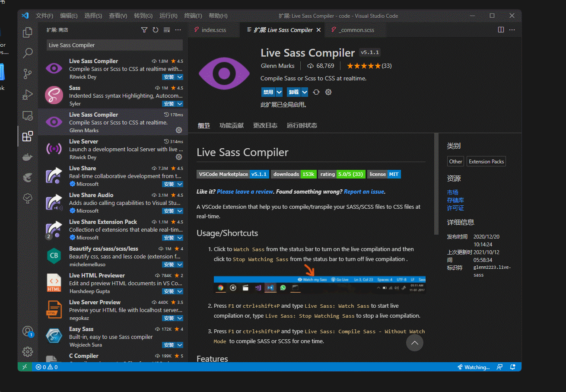The height and width of the screenshot is (392, 566).
Task: Click the extension detail vertical scrollbar
Action: [x=436, y=184]
